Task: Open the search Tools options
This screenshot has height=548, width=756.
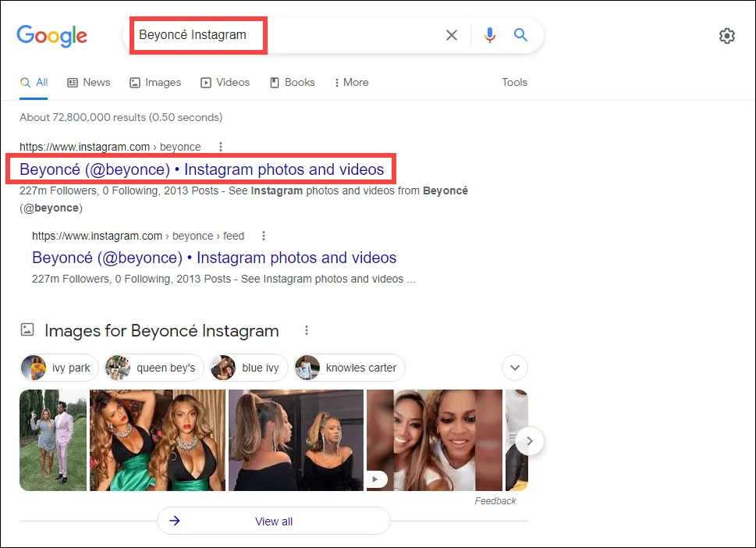Action: pos(514,83)
